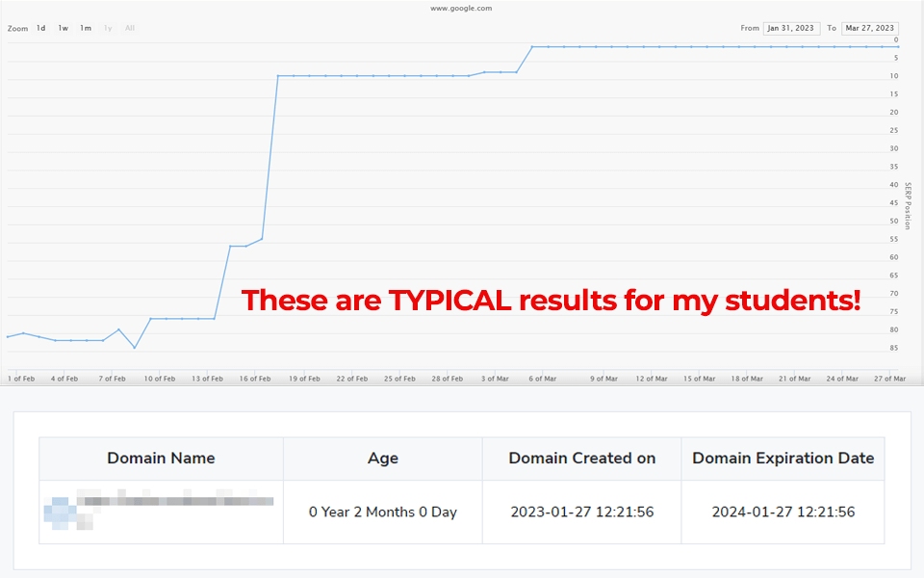
Task: Click the SERP Position axis title
Action: pyautogui.click(x=907, y=205)
